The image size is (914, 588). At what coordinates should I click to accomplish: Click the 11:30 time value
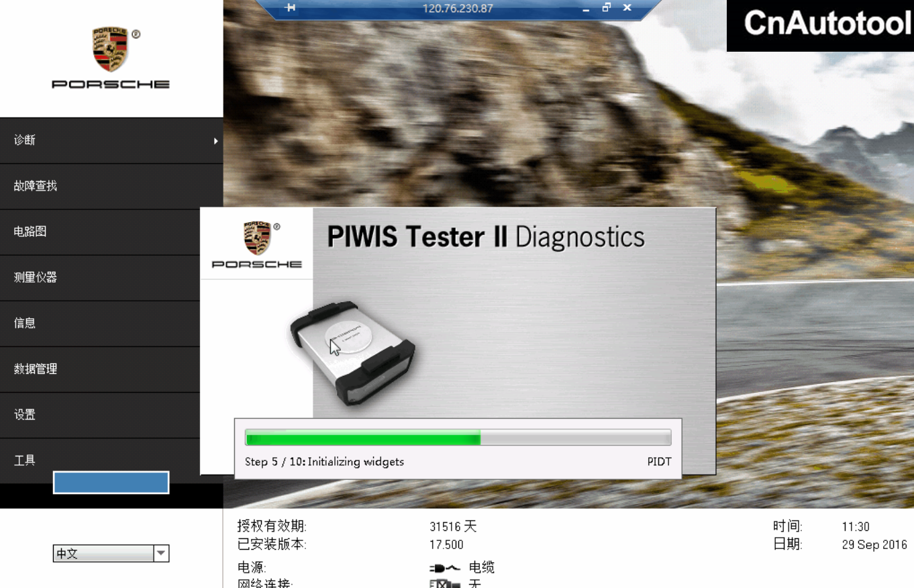tap(856, 527)
